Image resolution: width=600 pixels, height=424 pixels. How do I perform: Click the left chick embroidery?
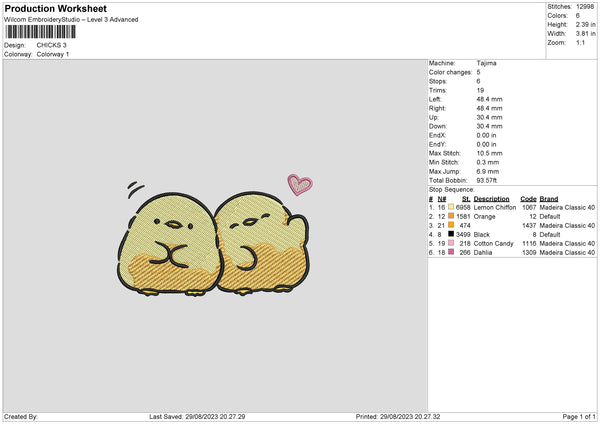point(168,244)
